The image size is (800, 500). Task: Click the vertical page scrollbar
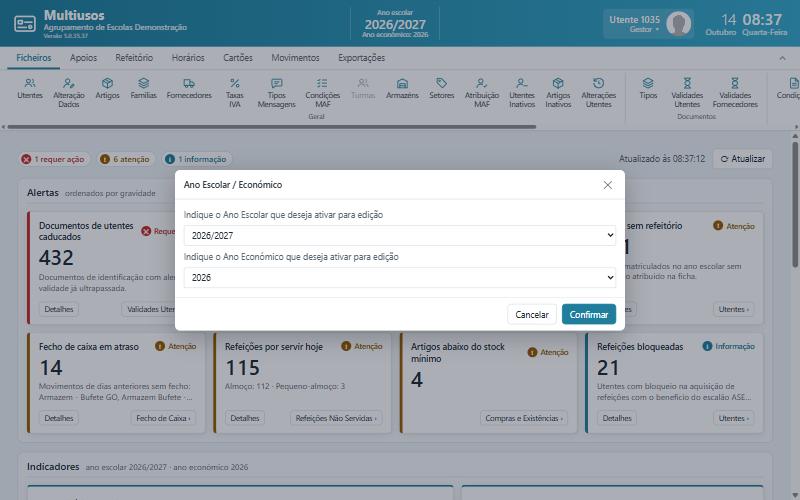(795, 204)
